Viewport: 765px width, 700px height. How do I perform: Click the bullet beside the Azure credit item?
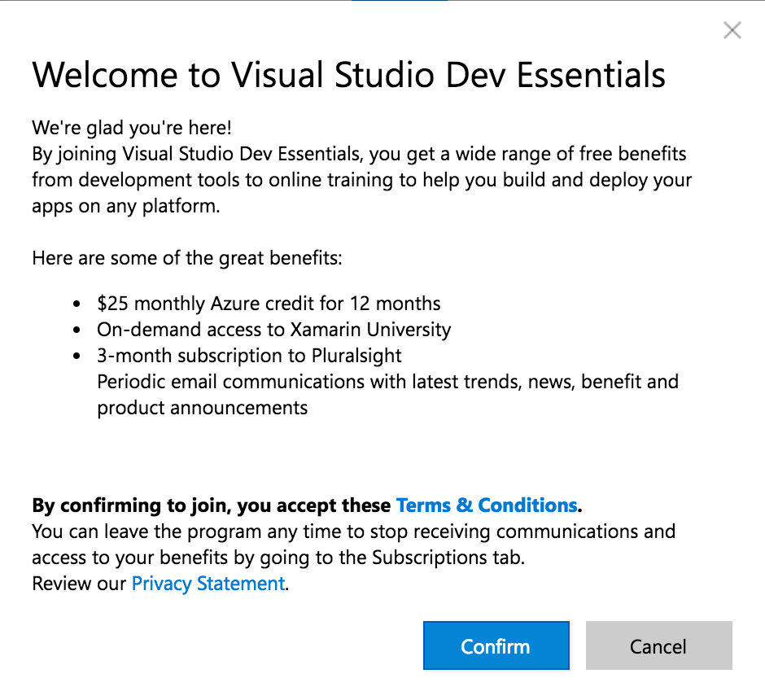(x=77, y=305)
